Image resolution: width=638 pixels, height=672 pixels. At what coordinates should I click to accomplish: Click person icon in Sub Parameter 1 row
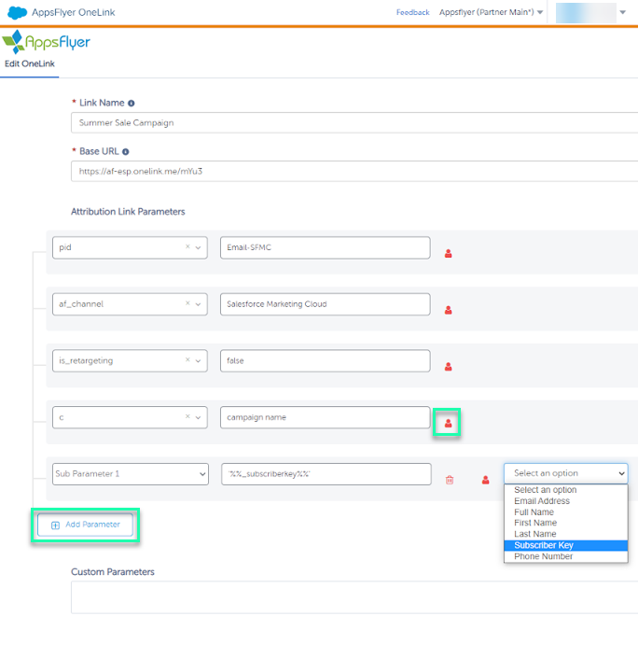[485, 480]
